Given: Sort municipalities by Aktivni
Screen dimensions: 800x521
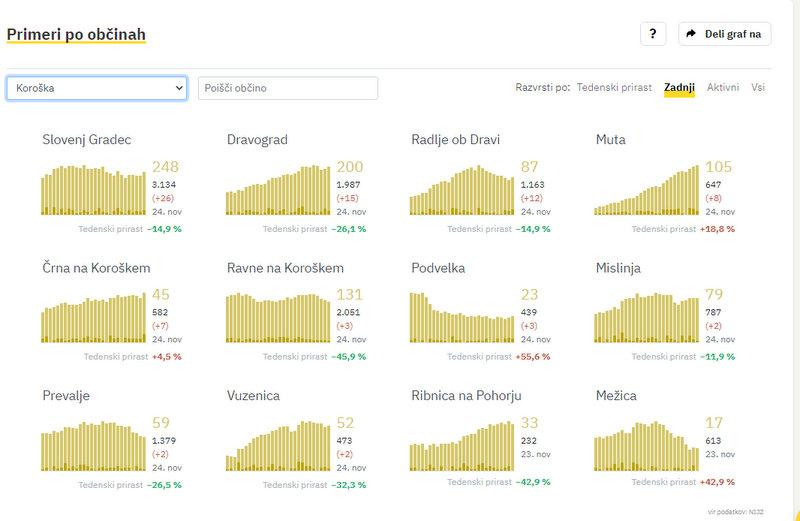Looking at the screenshot, I should tap(723, 88).
